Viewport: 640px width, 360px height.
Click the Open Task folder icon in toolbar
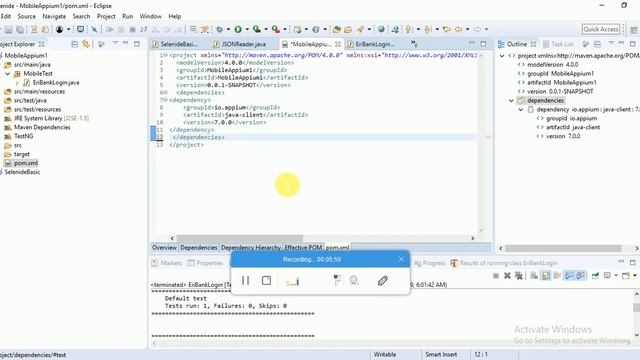(x=348, y=29)
